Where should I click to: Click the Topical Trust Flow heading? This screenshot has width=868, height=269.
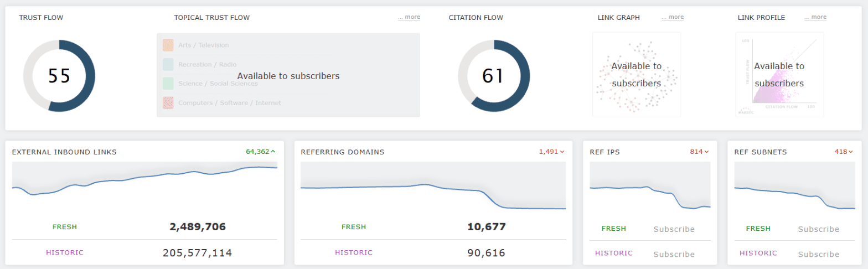click(211, 18)
